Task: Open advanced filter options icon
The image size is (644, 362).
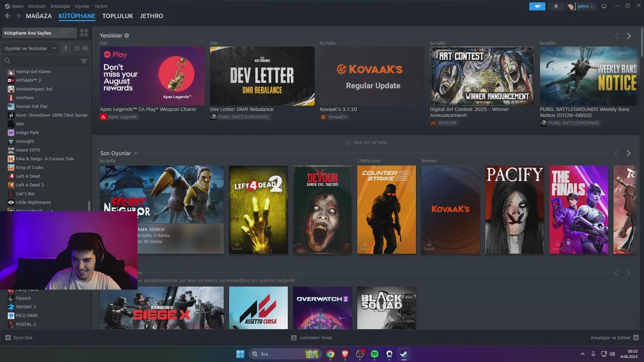Action: (x=84, y=61)
